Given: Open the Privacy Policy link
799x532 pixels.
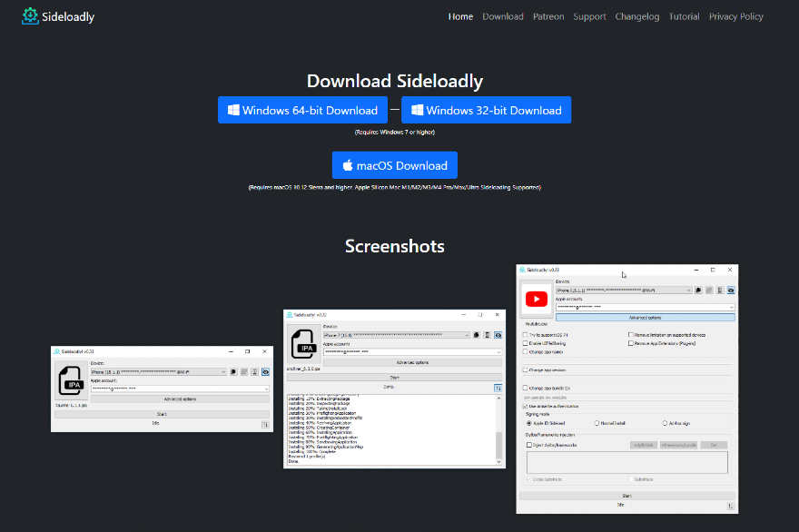Looking at the screenshot, I should click(735, 16).
